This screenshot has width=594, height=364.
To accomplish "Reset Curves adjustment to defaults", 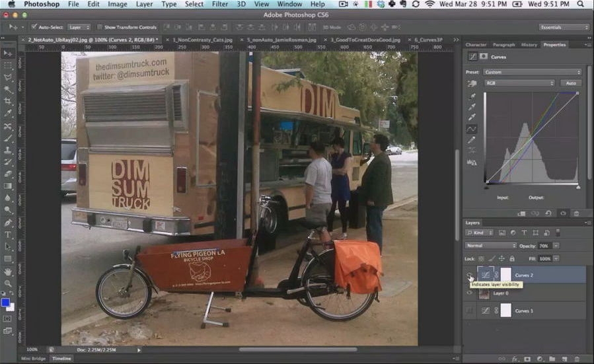I will click(548, 213).
